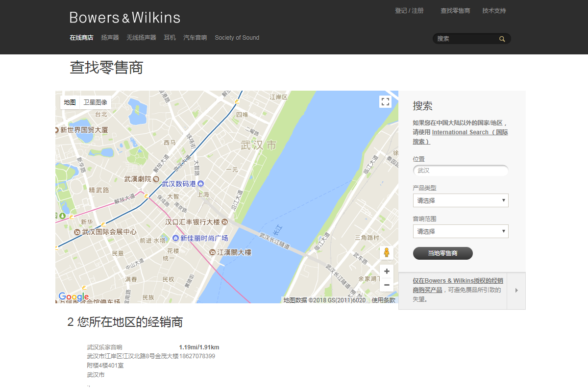Zoom out on the map

(x=387, y=285)
